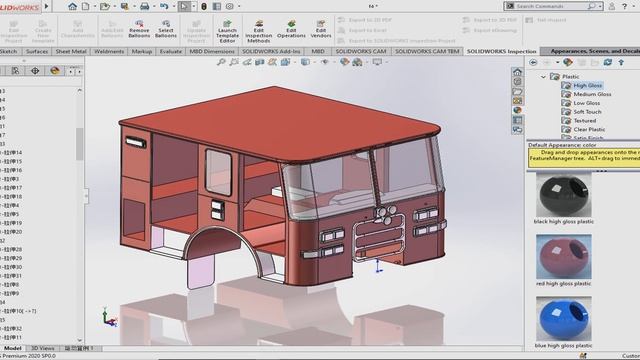The image size is (640, 360).
Task: Open Options gear icon in top toolbar
Action: click(x=230, y=6)
